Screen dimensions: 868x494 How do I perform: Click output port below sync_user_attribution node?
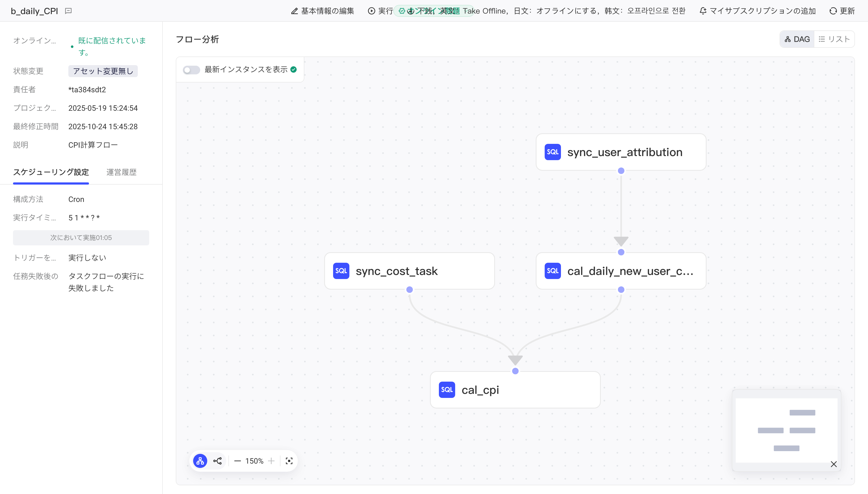pyautogui.click(x=621, y=171)
